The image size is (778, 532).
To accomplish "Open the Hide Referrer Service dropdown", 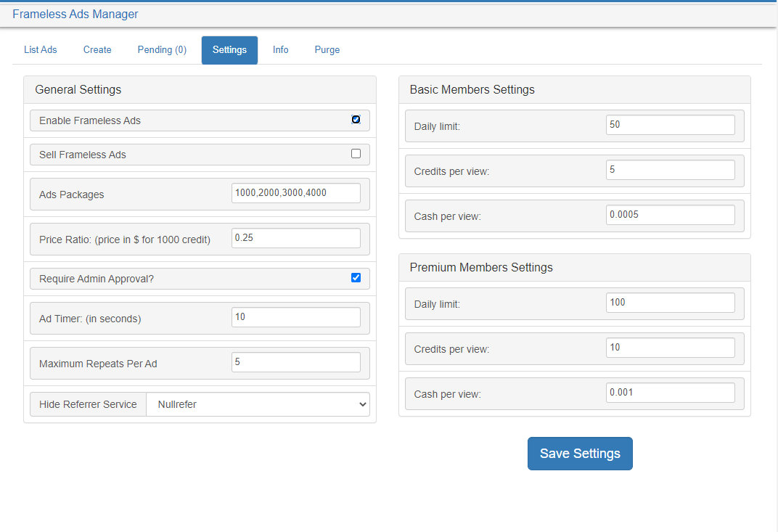I will 258,404.
